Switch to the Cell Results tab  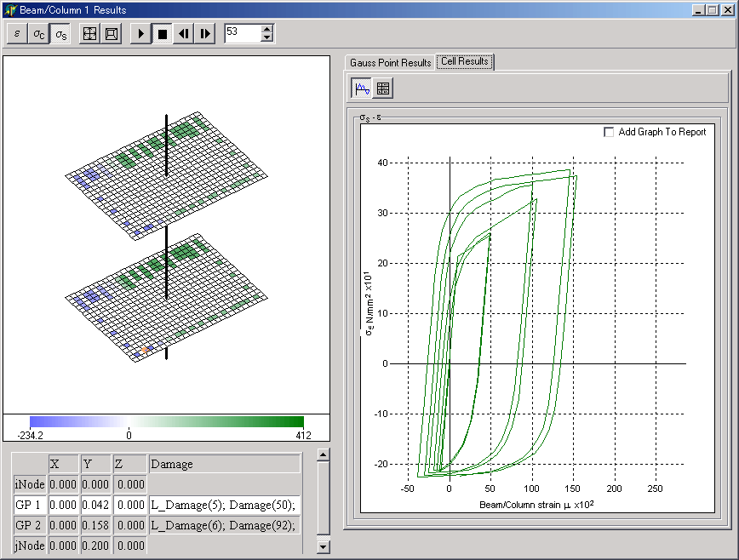point(464,62)
